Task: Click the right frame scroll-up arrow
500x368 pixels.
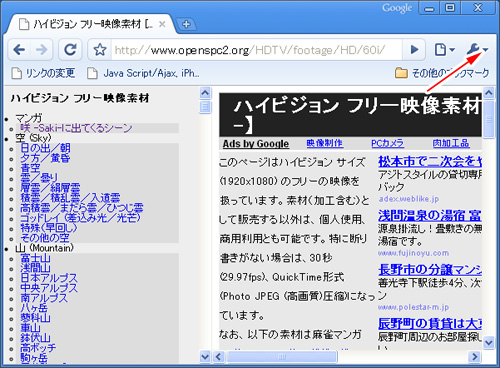Action: pyautogui.click(x=489, y=93)
